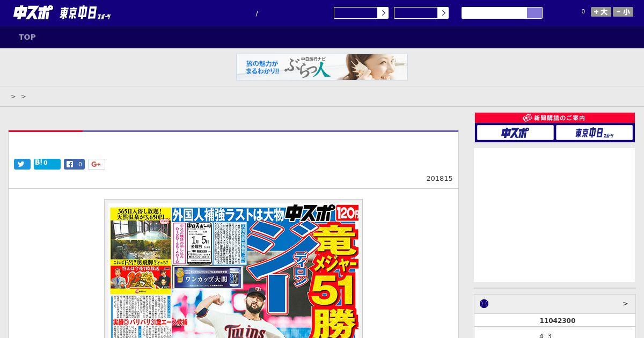Open the newspaper front page image
Viewport: 644px width, 338px height.
233,269
